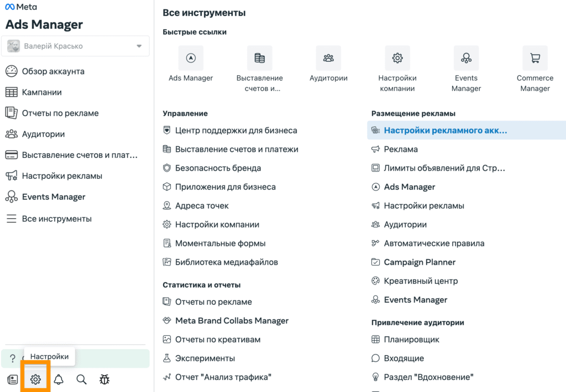Open Все инструменты in the sidebar
The image size is (566, 392).
click(56, 219)
